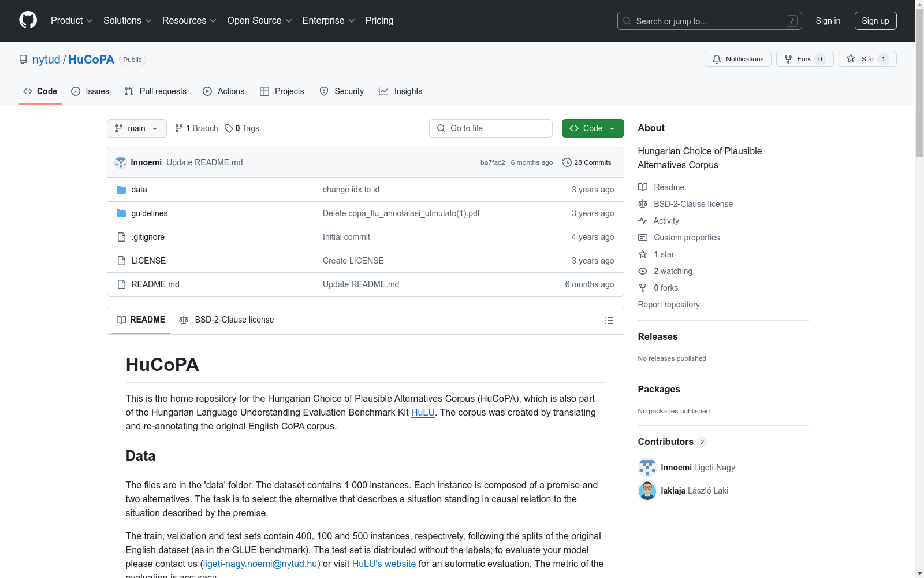Open the guidelines folder icon
924x578 pixels.
tap(121, 213)
